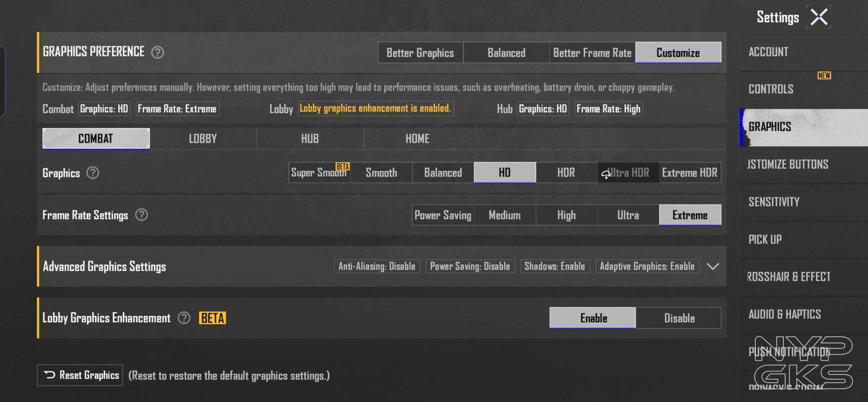Open ACCOUNT settings section

click(803, 52)
